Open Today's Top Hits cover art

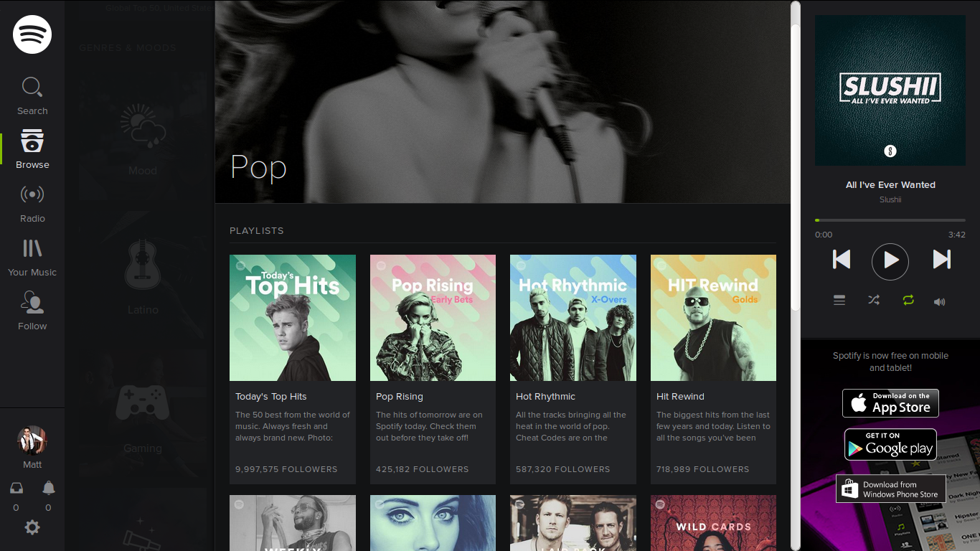click(293, 318)
